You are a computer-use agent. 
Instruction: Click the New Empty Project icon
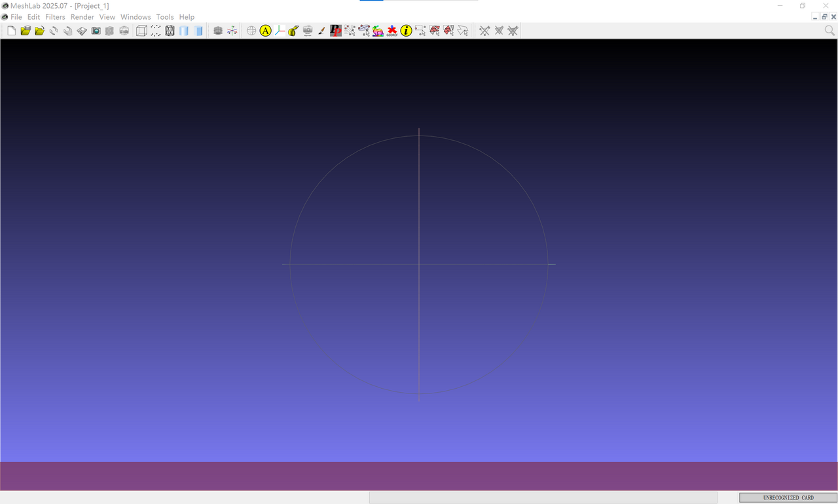pos(11,31)
